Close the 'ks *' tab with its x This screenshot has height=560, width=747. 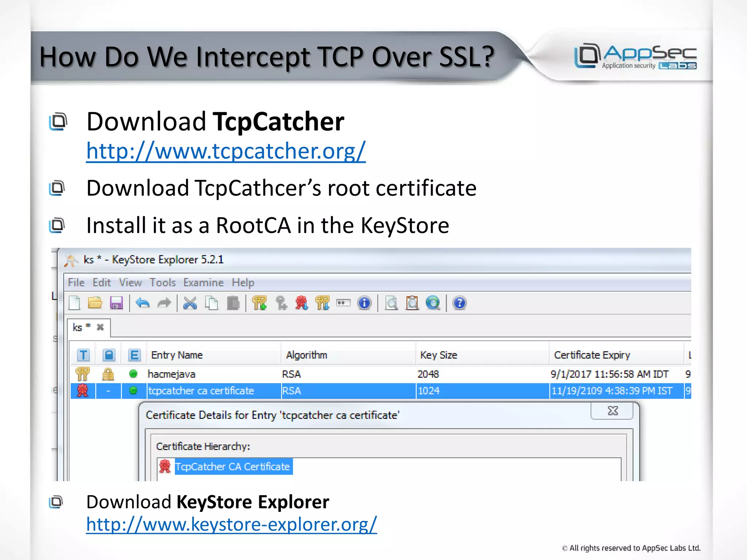coord(100,327)
